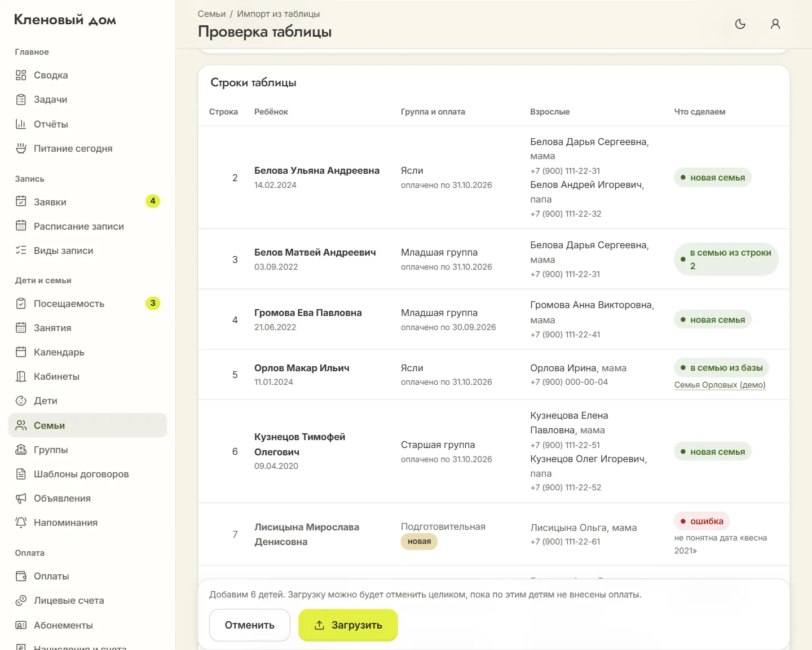Click the Задачи clipboard icon
This screenshot has width=812, height=650.
pyautogui.click(x=21, y=99)
